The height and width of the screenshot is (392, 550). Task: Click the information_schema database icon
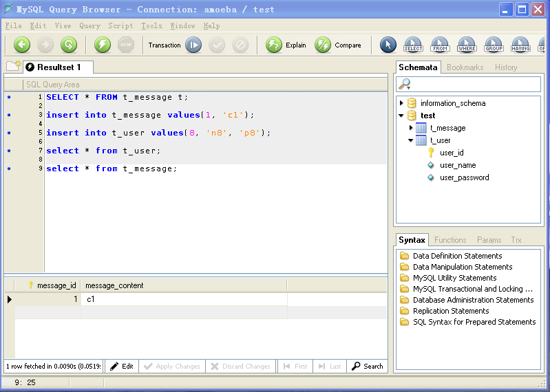tap(412, 103)
